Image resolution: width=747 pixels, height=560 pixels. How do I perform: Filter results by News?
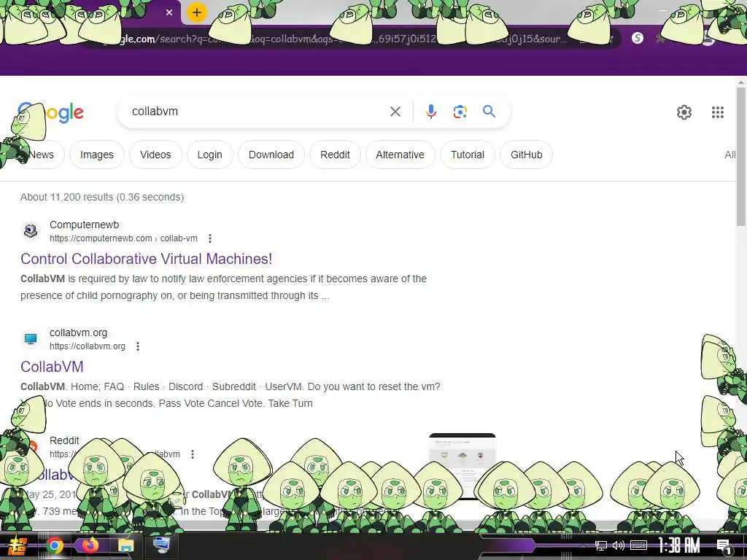click(41, 155)
